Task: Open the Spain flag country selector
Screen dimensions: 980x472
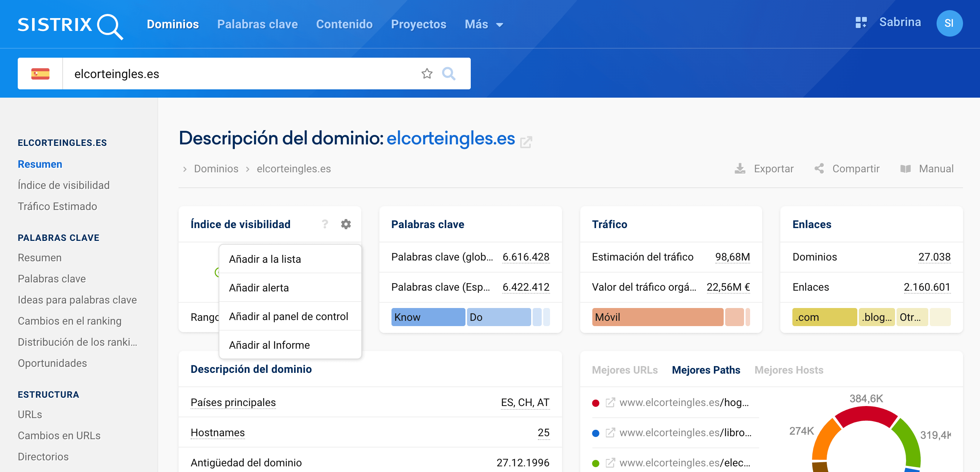Action: 40,74
